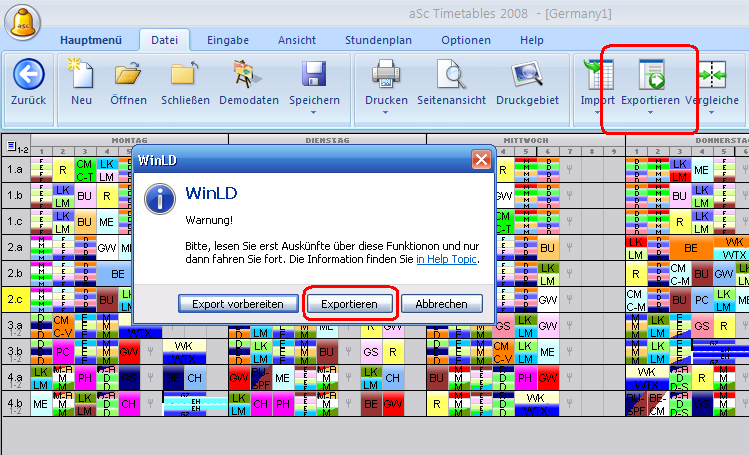Expand the Vergleiche dropdown arrow
The height and width of the screenshot is (455, 749).
click(711, 113)
